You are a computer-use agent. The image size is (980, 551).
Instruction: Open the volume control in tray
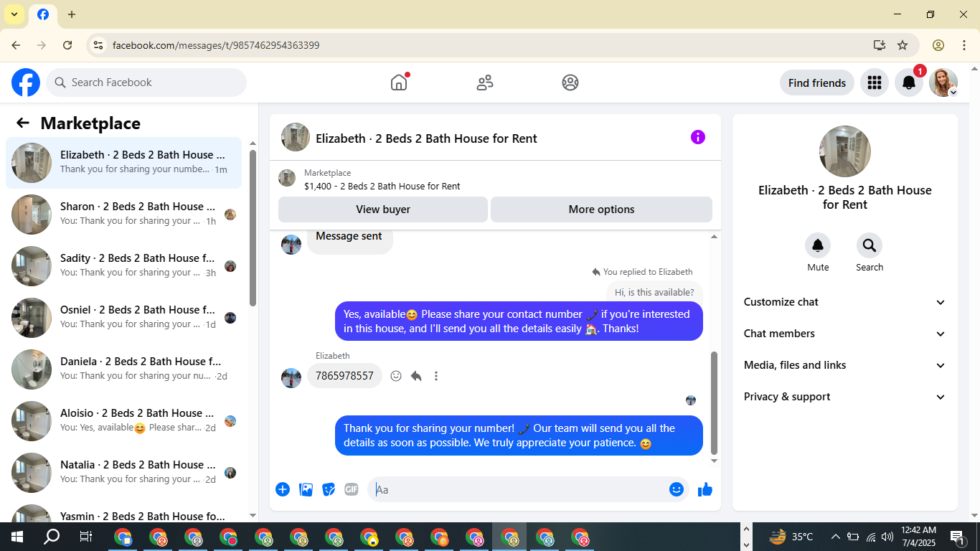[x=887, y=537]
